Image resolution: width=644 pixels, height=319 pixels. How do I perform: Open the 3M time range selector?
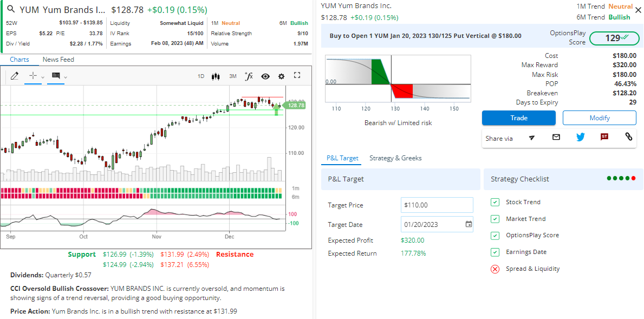click(x=233, y=76)
